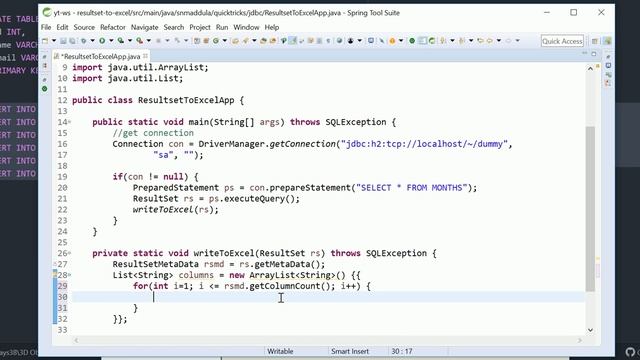Click the Save toolbar icon

(x=63, y=41)
